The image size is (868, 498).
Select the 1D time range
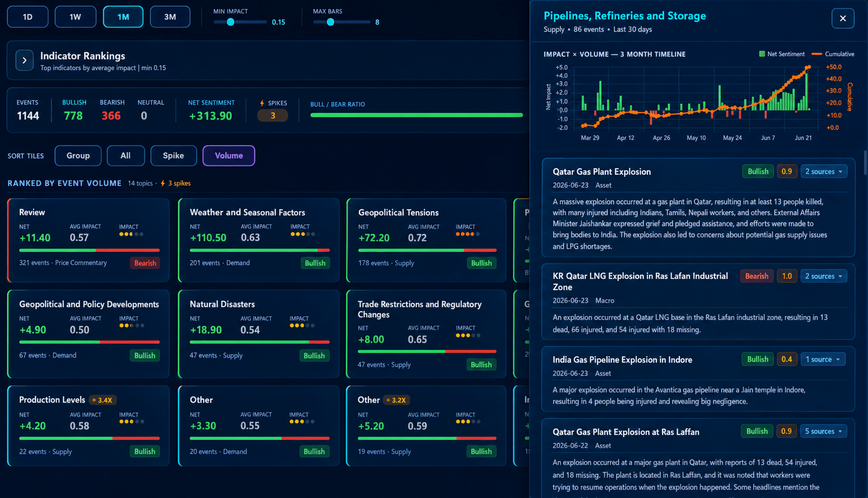tap(28, 17)
